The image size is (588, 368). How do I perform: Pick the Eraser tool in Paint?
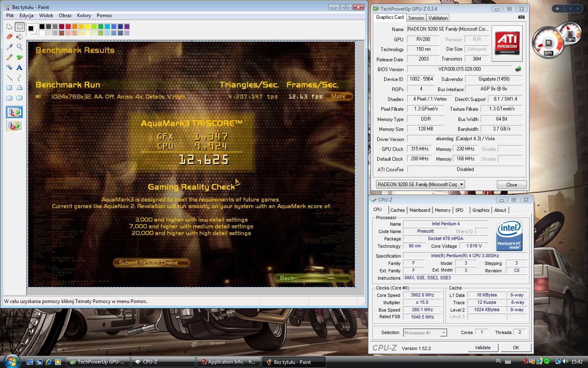point(9,37)
